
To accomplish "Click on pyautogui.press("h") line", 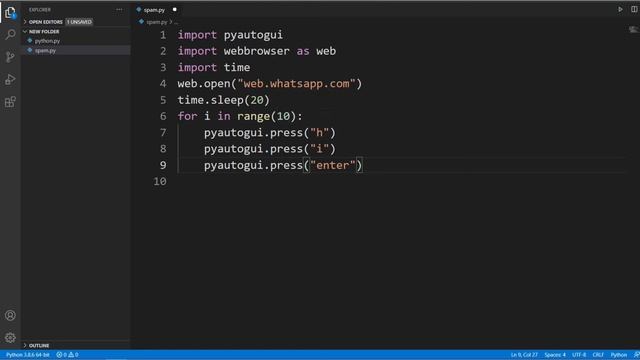I will tap(269, 133).
